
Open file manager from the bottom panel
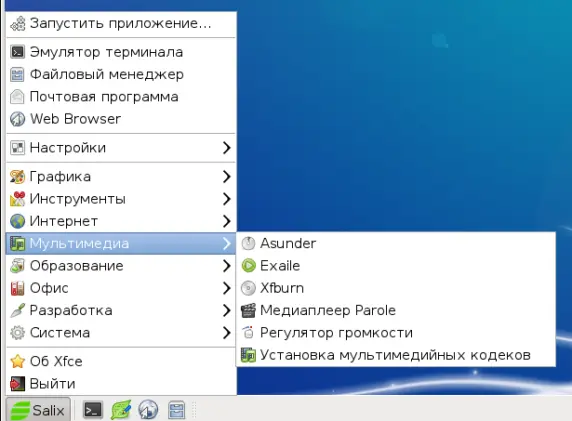(177, 410)
